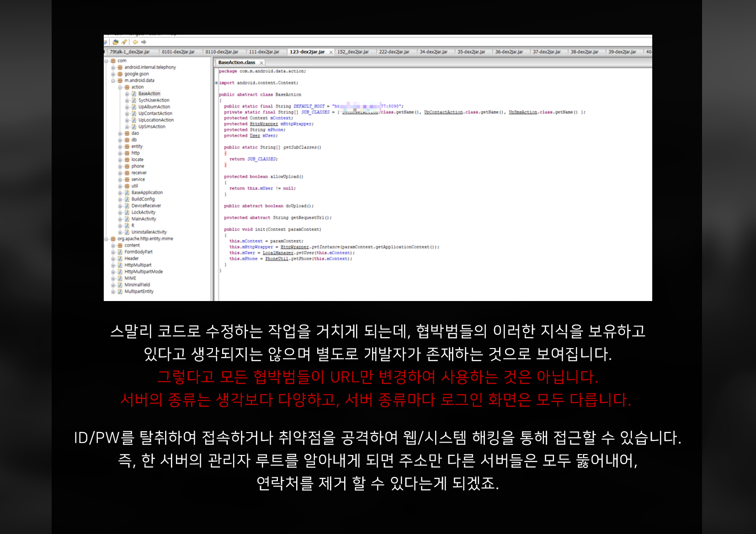Select MultipartEntity class in tree
The width and height of the screenshot is (756, 534).
tap(139, 291)
